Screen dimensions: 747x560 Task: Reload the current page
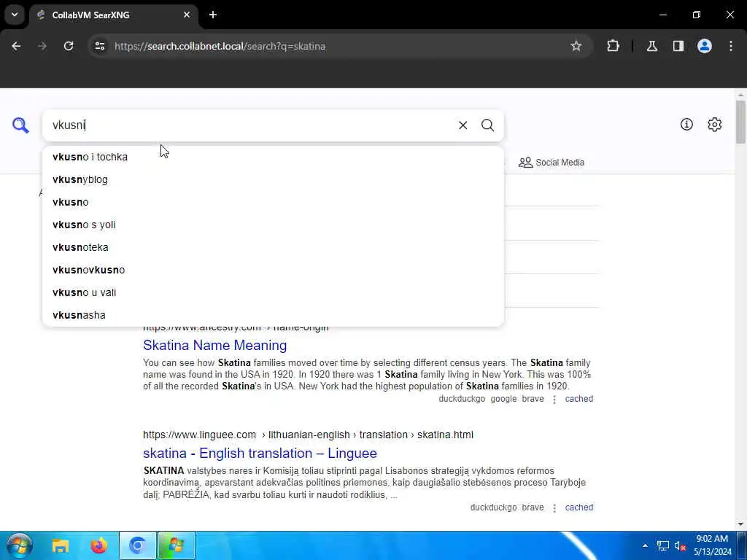tap(69, 46)
